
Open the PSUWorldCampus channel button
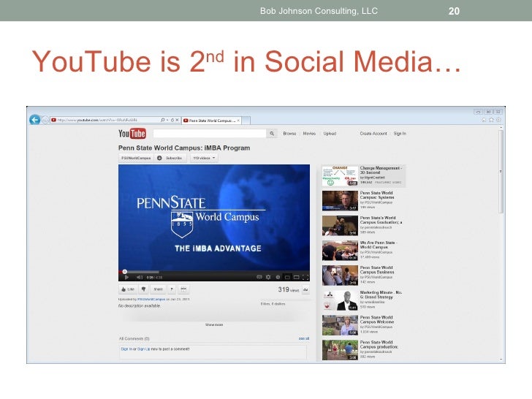[136, 158]
